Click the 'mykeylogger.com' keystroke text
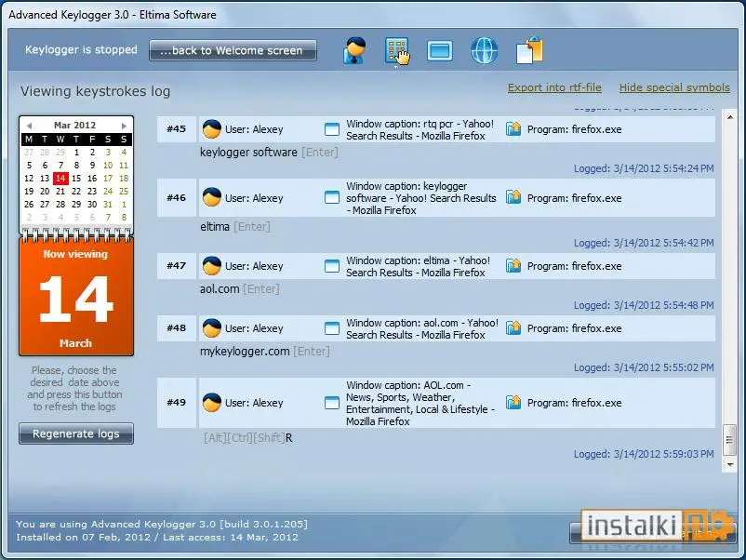 point(245,352)
